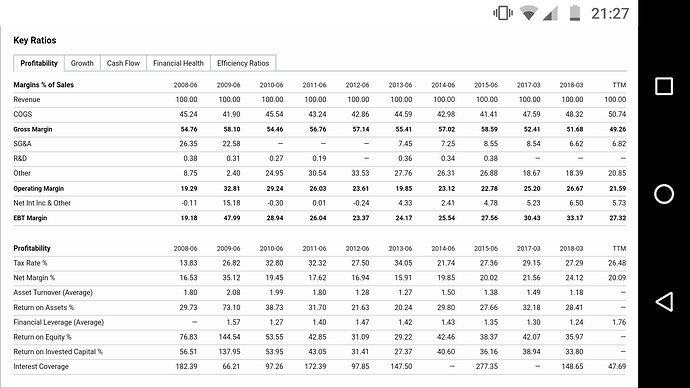
Task: Select the Operating Margin row label
Action: [38, 188]
